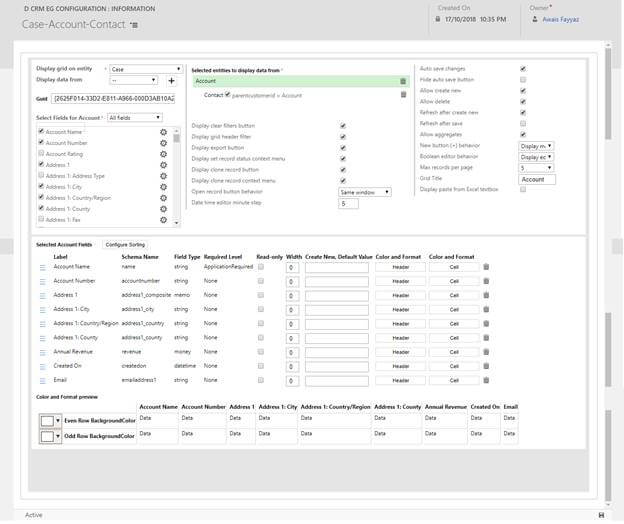The image size is (624, 524).
Task: Click the save icon in status bar
Action: coord(601,515)
